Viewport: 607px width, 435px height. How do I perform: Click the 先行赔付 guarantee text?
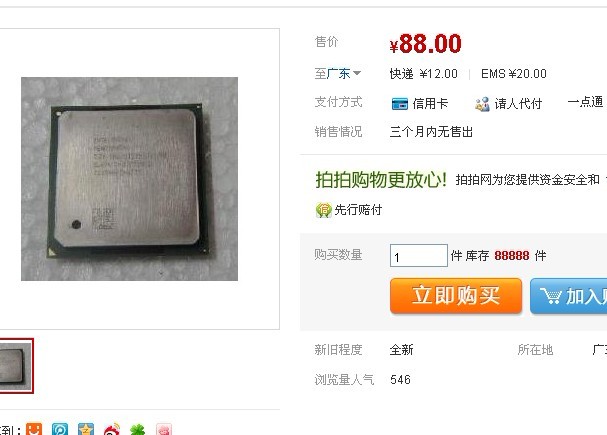pyautogui.click(x=358, y=210)
